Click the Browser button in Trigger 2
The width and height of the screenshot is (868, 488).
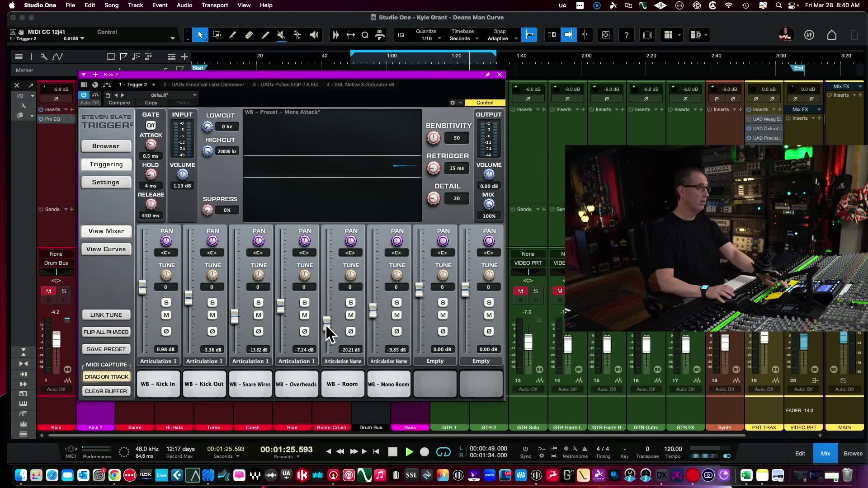(106, 146)
